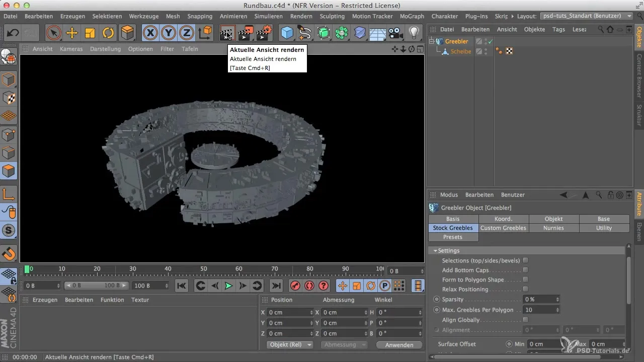Toggle autokeying red button
The height and width of the screenshot is (362, 644).
click(x=309, y=286)
